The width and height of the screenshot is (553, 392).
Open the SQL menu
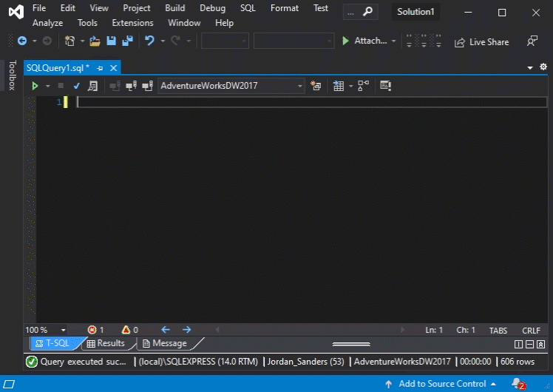tap(248, 8)
